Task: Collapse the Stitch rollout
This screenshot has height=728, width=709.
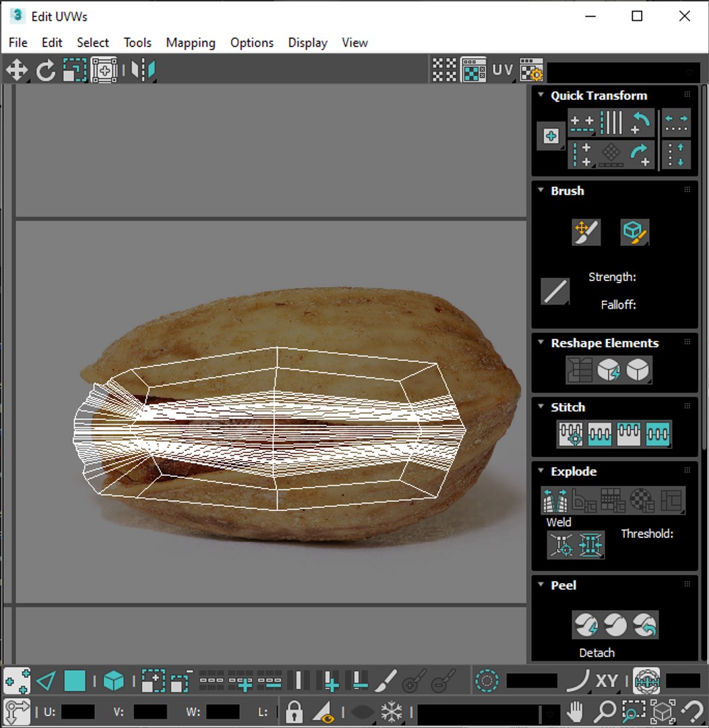Action: [x=541, y=406]
